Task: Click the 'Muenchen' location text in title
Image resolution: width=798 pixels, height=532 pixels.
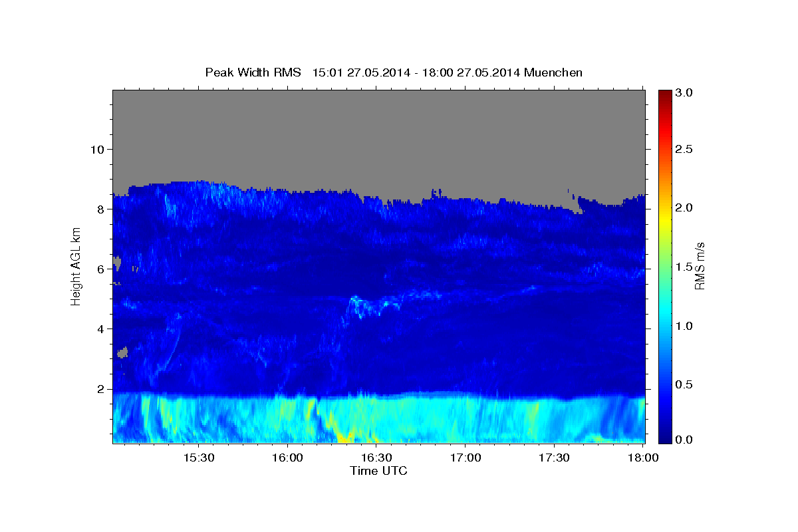Action: [x=553, y=72]
